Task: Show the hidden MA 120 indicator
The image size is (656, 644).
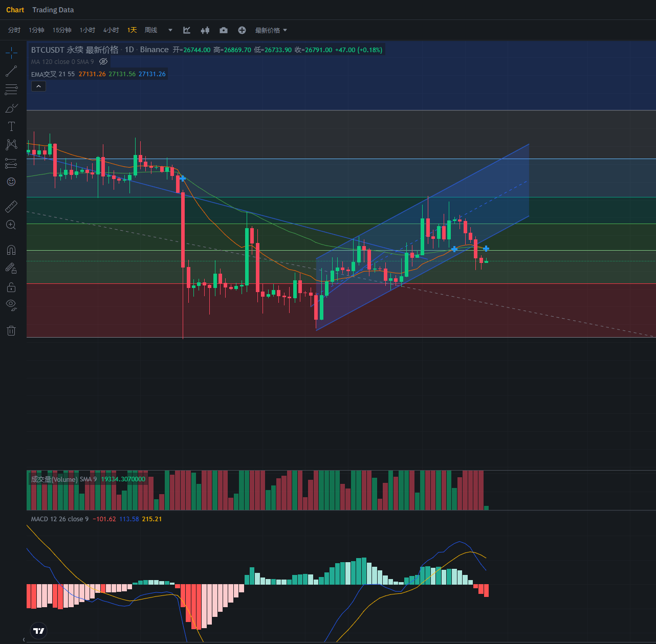Action: (103, 61)
